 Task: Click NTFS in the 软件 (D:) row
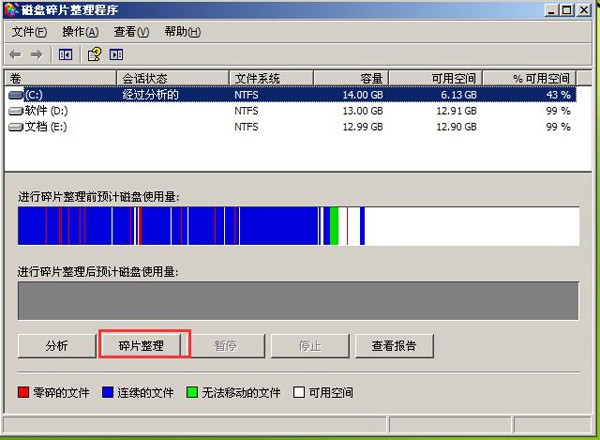point(246,111)
